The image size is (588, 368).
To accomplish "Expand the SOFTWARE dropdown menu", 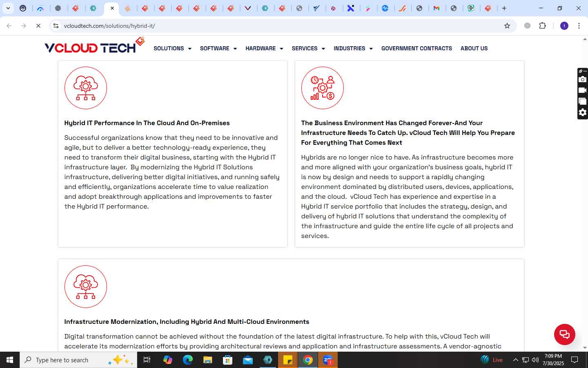I will pyautogui.click(x=218, y=48).
